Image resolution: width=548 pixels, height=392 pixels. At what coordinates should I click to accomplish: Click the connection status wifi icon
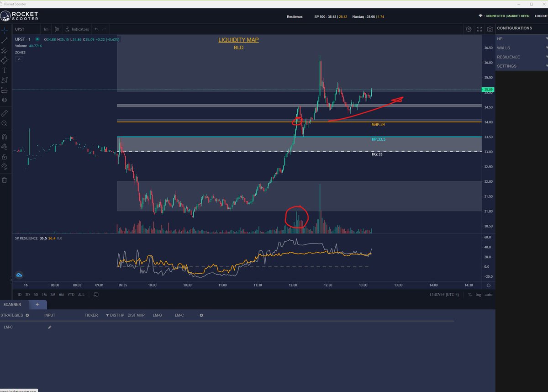pyautogui.click(x=480, y=16)
